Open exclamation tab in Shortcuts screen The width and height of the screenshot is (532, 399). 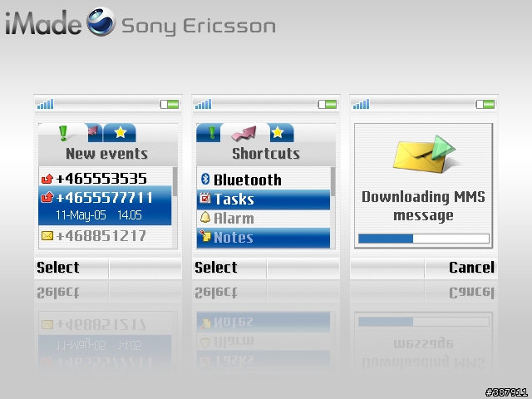tap(209, 133)
